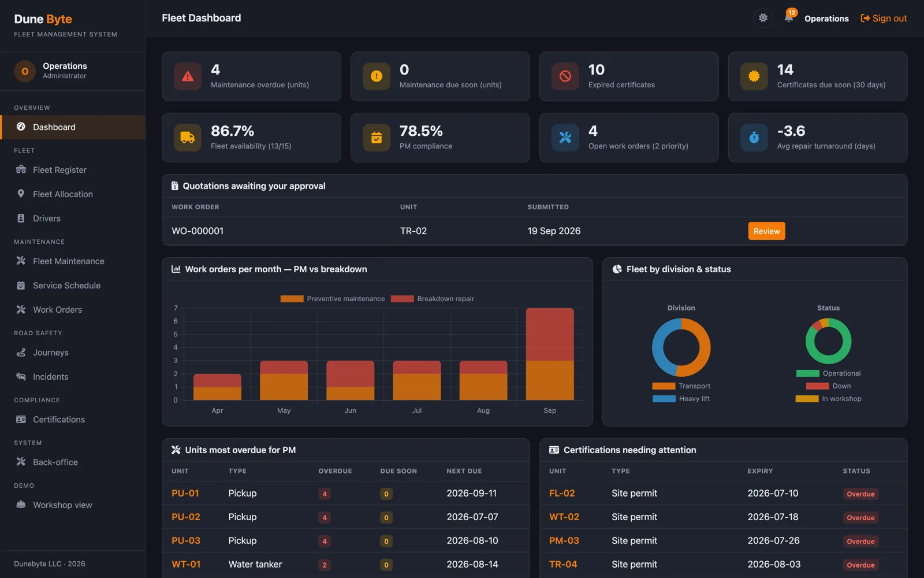This screenshot has height=578, width=924.
Task: Click the Division donut chart
Action: point(681,347)
